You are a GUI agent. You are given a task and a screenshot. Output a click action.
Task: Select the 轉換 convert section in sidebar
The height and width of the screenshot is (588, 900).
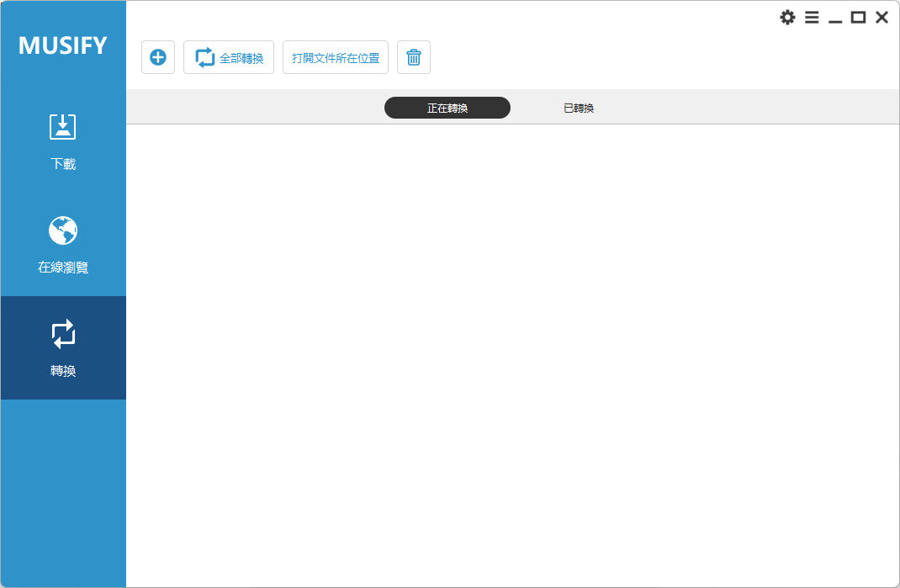(x=63, y=348)
